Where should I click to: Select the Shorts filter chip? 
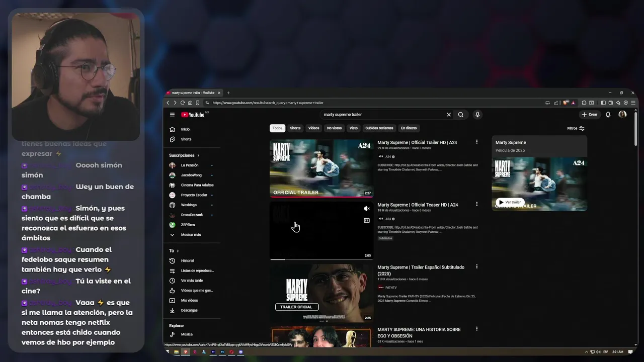(x=295, y=128)
